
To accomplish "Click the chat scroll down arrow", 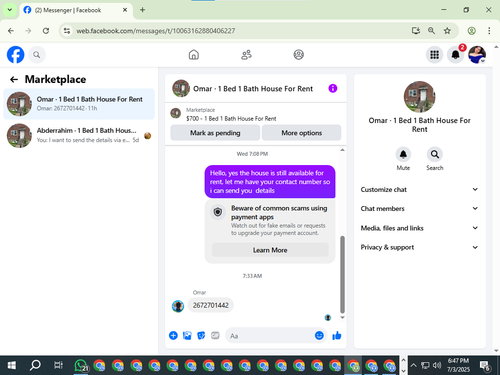I will tap(342, 317).
